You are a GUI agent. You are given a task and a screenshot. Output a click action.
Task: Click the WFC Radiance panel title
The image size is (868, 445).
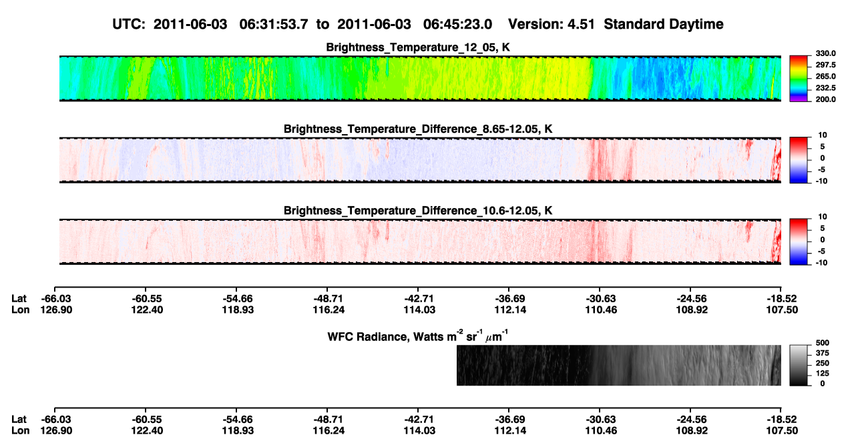(x=419, y=336)
